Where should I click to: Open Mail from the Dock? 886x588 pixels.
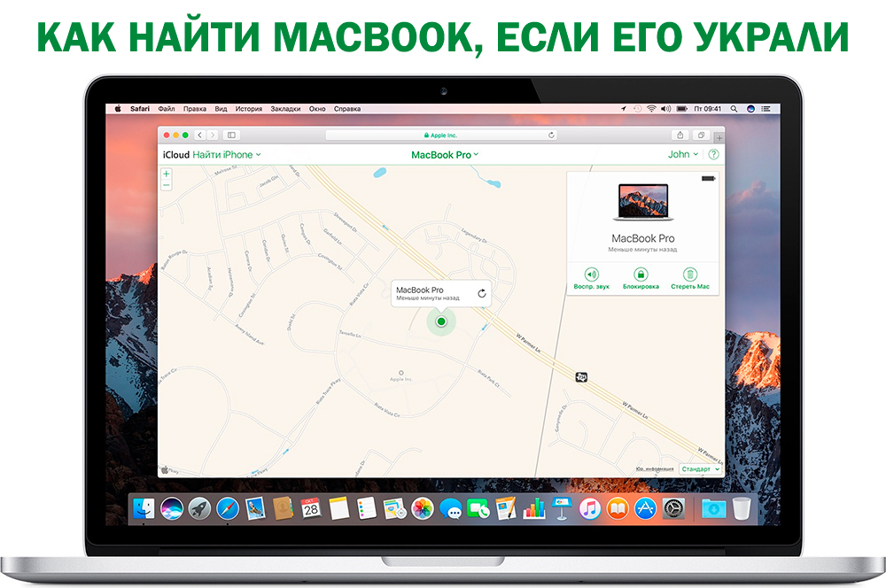[x=255, y=508]
